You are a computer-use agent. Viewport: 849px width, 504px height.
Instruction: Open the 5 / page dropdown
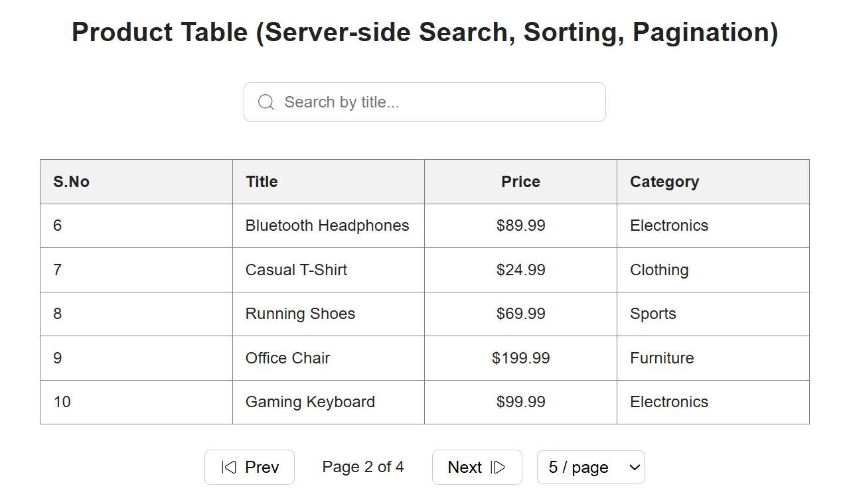pos(590,468)
